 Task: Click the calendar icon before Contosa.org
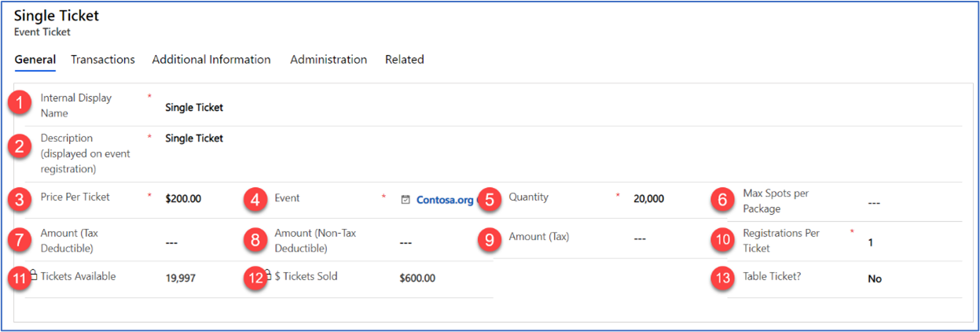(x=406, y=200)
